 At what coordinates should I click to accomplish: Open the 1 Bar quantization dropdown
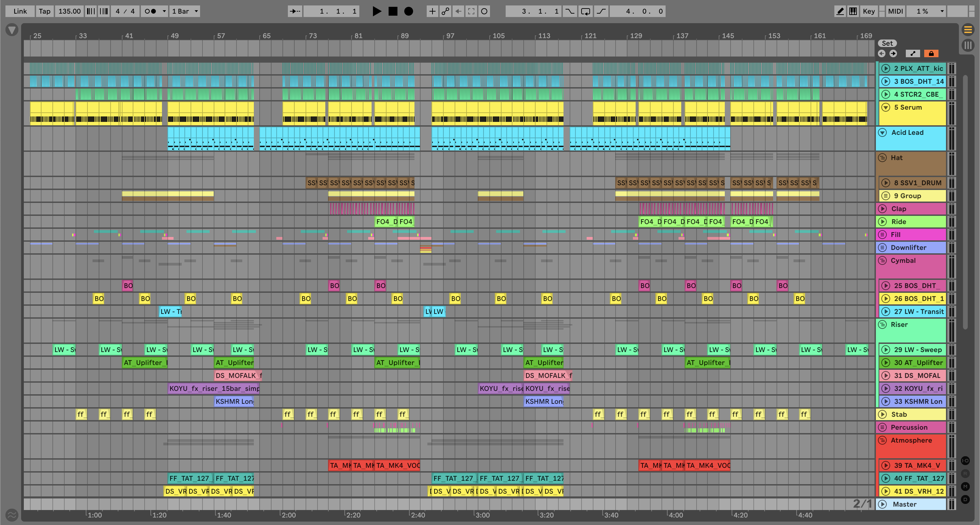point(185,12)
